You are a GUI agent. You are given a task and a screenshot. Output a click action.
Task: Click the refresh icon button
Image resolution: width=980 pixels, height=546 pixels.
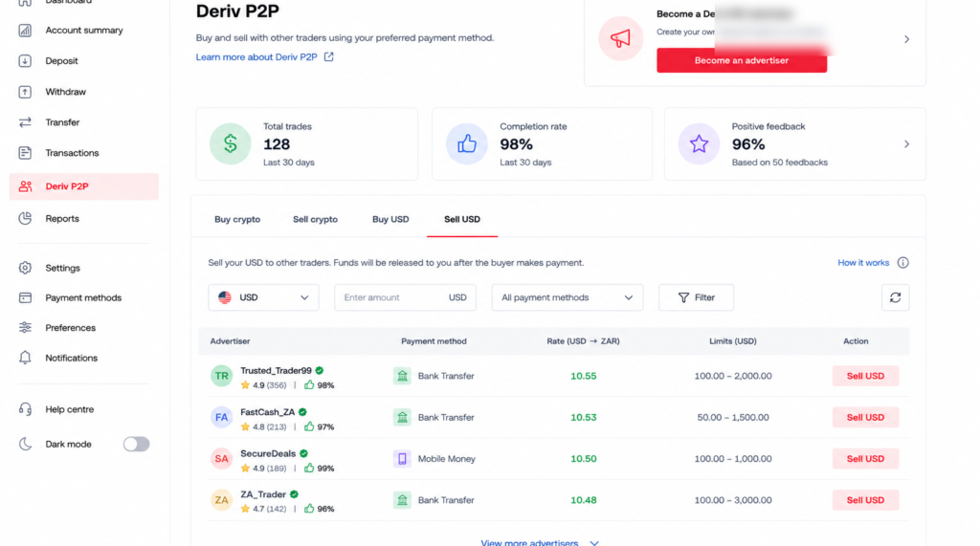pos(896,297)
